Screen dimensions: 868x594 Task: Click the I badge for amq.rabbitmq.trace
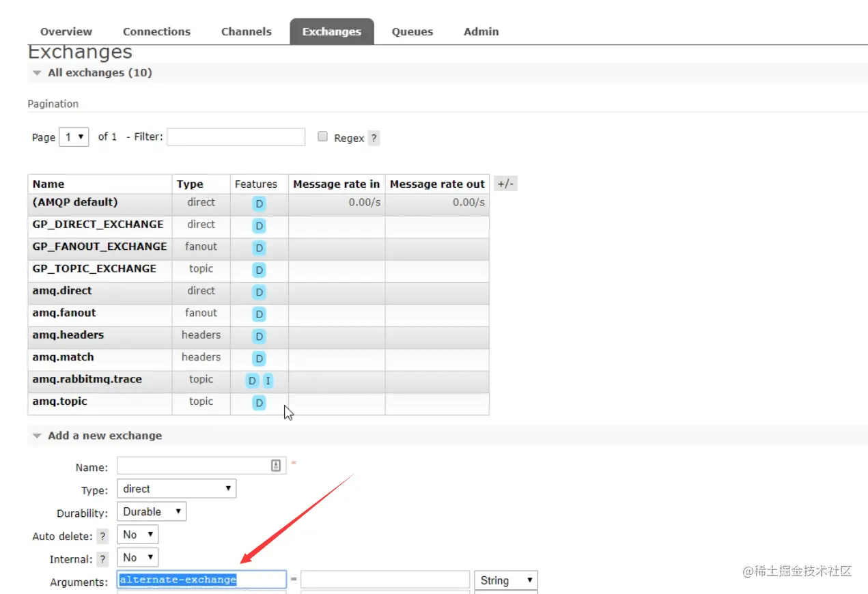pos(268,380)
